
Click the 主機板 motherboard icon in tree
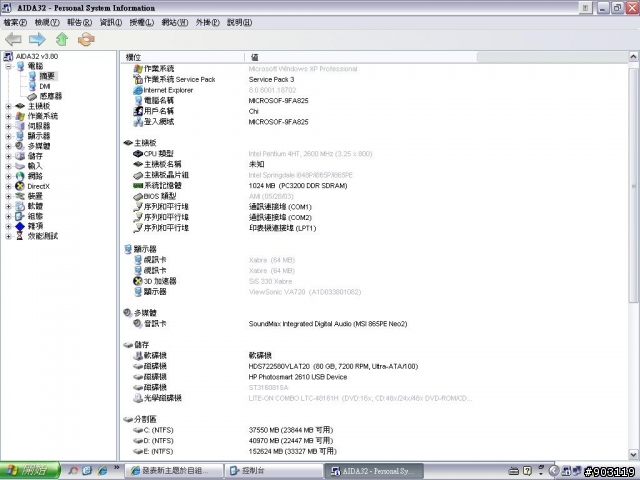20,106
